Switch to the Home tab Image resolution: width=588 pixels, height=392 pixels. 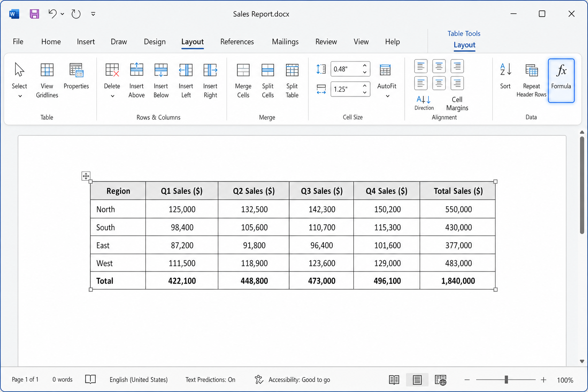tap(51, 42)
